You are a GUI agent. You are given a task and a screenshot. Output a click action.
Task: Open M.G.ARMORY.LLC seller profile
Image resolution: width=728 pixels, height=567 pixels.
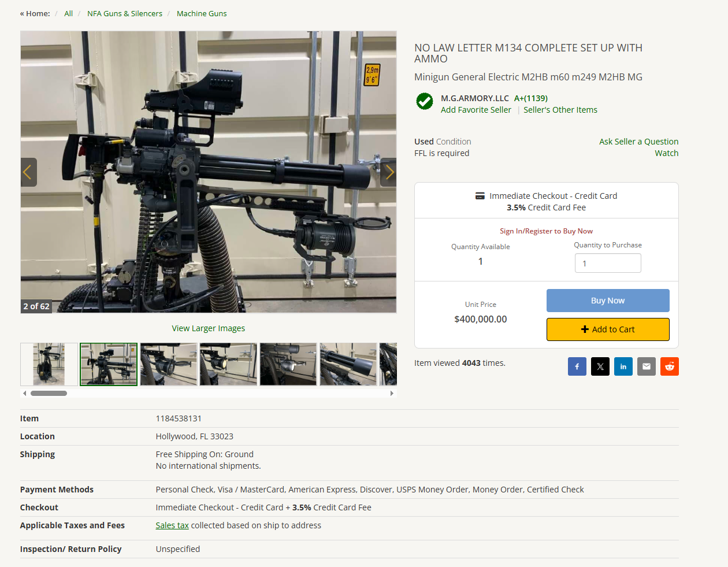point(475,98)
